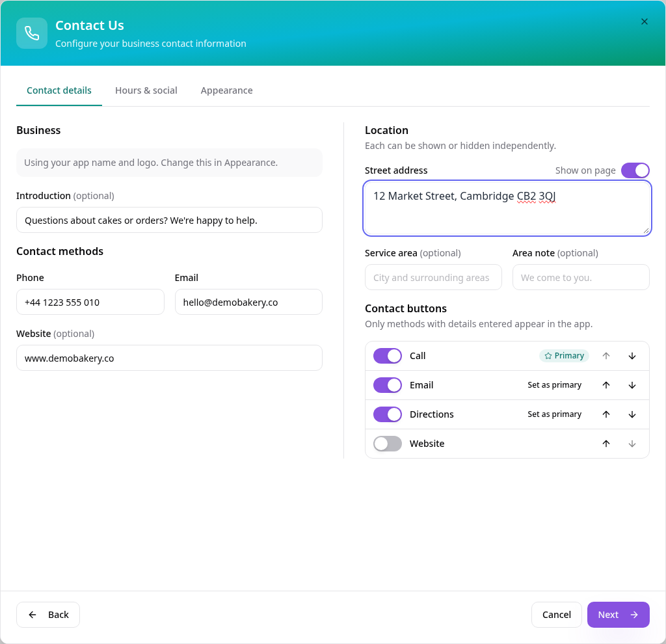The image size is (666, 644).
Task: Disable the Email contact button
Action: point(388,385)
